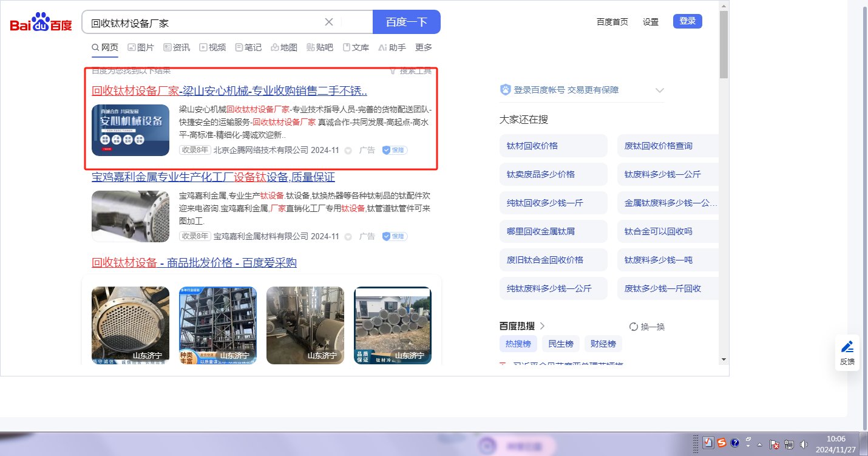The image size is (868, 456).
Task: Click the circle icon before 广告 on 宝鸡嘉利金属材料 row
Action: (x=348, y=237)
